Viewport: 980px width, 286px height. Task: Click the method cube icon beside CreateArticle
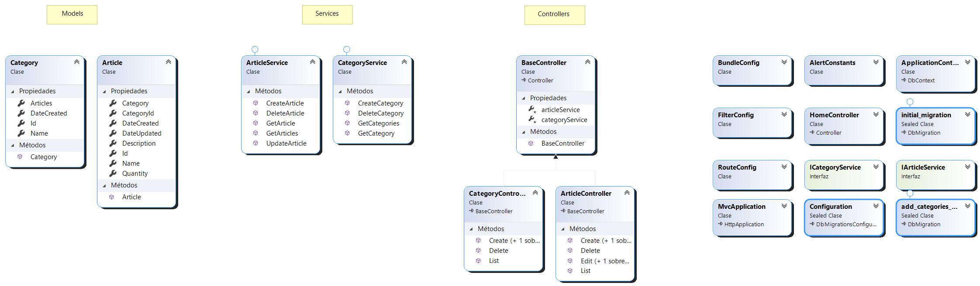pos(255,103)
